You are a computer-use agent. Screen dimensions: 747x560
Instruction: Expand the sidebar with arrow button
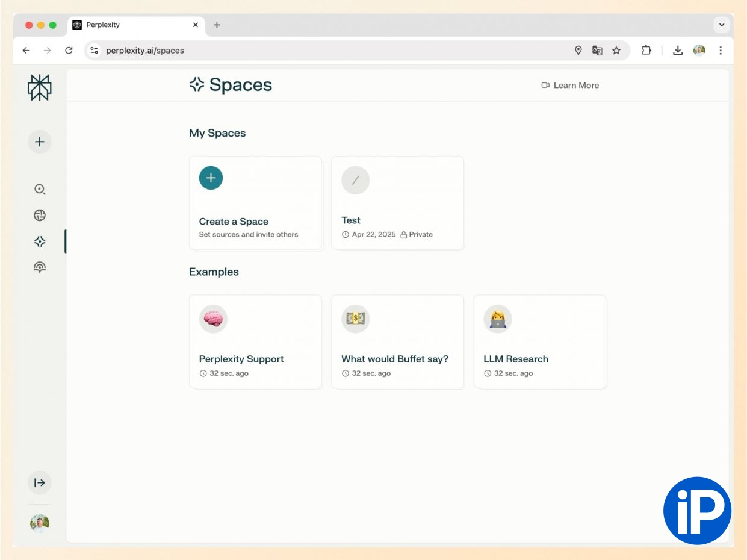(x=40, y=482)
